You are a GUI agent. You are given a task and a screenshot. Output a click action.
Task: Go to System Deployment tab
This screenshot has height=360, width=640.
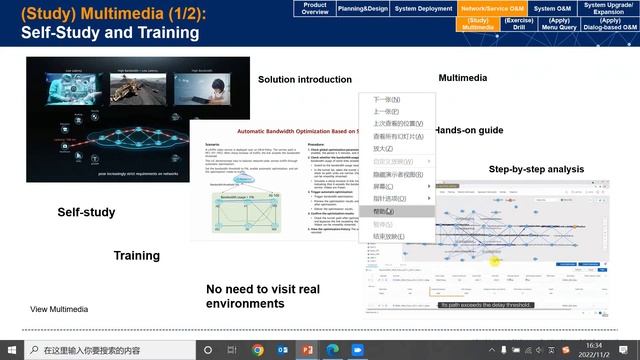423,8
